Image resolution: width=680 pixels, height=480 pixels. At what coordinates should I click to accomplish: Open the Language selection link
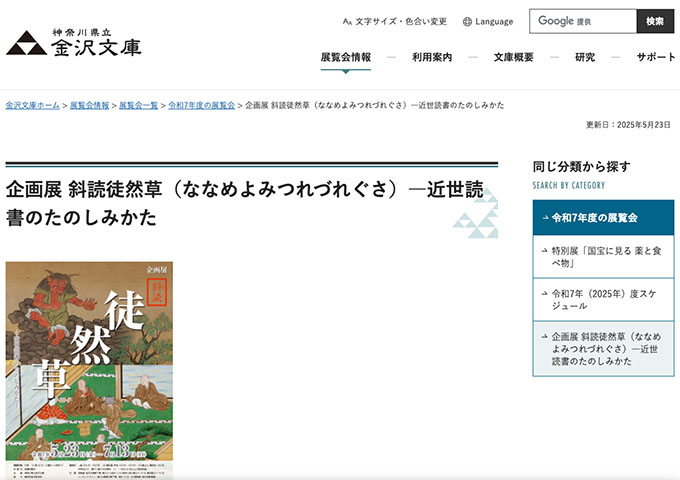[488, 21]
